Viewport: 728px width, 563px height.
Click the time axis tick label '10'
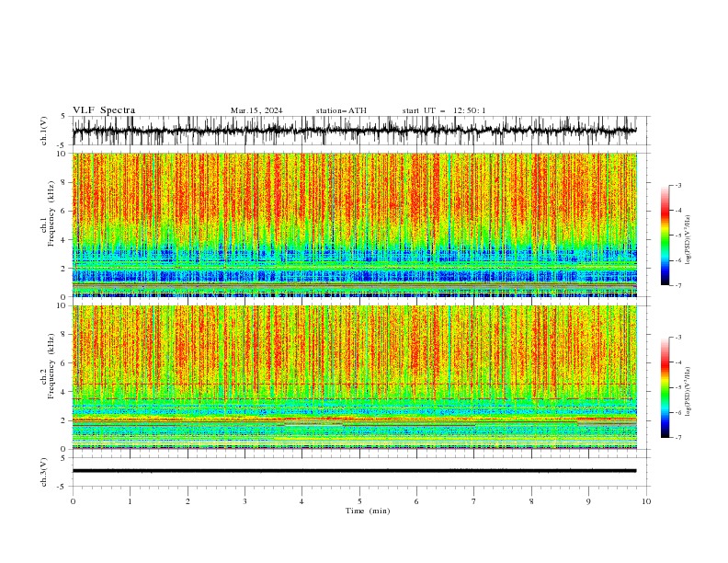coord(646,501)
